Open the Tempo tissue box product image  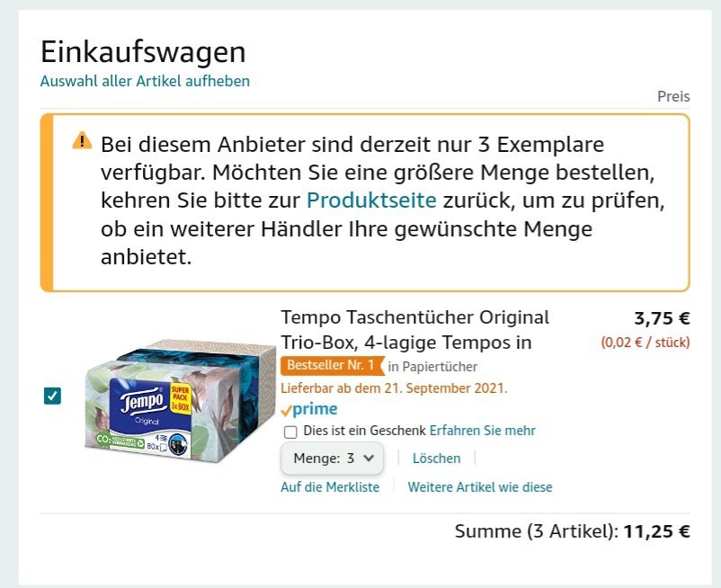[x=180, y=400]
